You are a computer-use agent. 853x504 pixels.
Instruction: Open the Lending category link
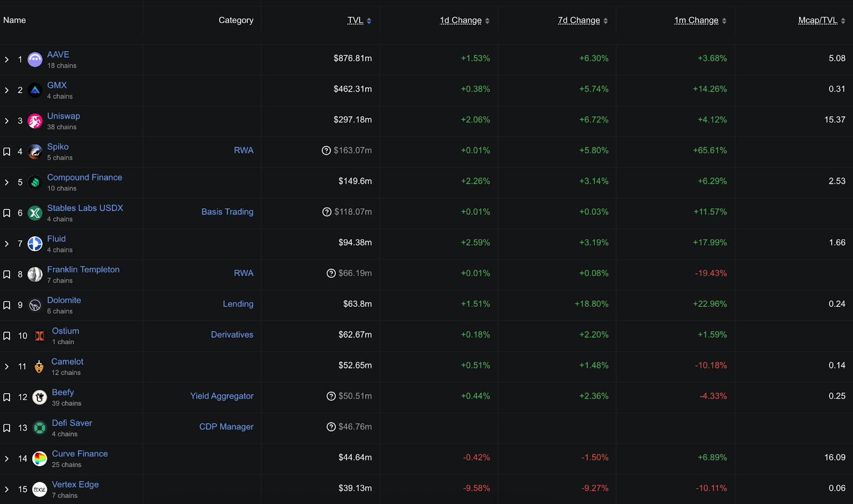click(238, 304)
